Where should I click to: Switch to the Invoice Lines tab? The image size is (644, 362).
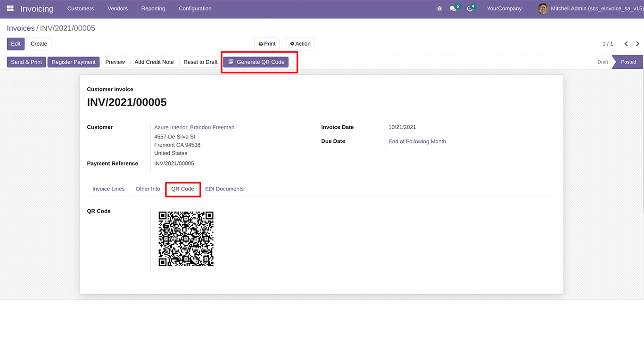pyautogui.click(x=108, y=189)
